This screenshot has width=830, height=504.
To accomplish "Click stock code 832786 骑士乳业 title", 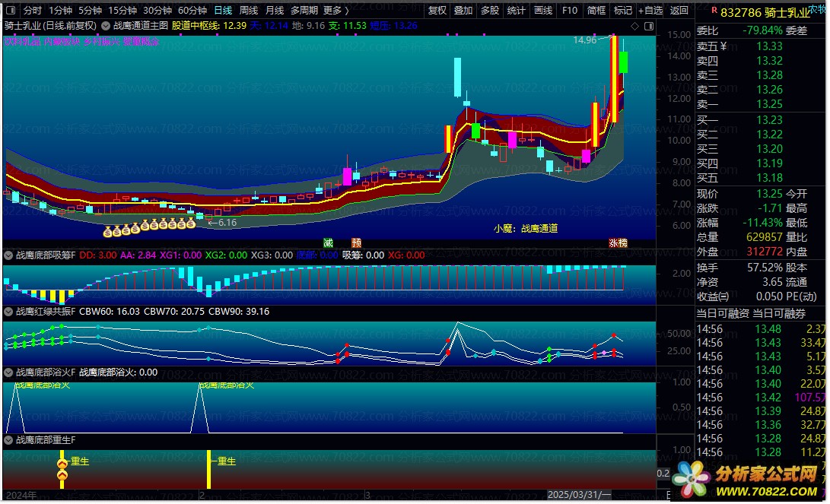I will click(765, 12).
